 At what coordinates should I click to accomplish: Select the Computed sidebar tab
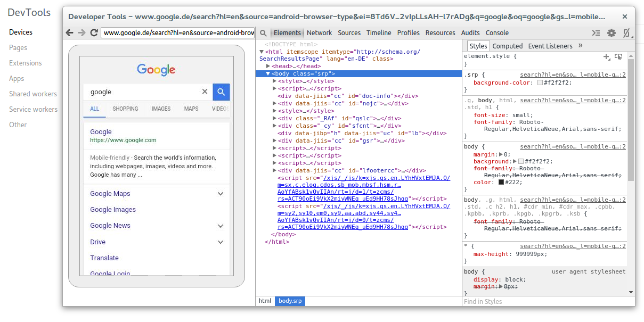click(x=508, y=46)
